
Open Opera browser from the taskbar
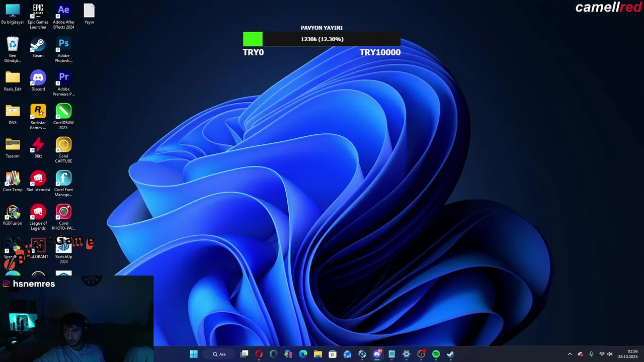point(259,354)
